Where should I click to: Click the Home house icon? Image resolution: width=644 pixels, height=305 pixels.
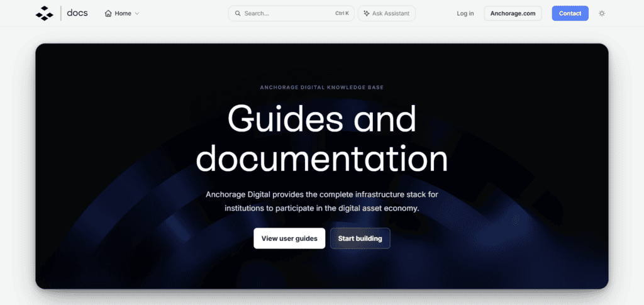point(108,13)
